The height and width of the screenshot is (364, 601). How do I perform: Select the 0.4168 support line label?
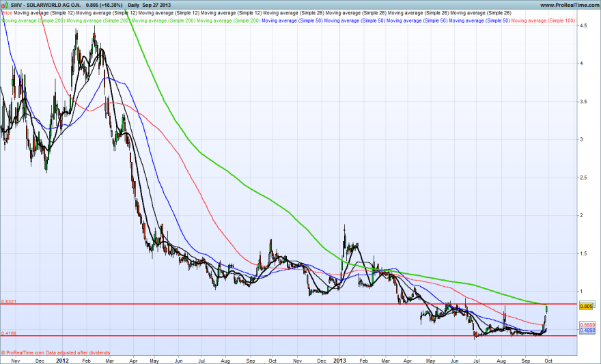8,333
